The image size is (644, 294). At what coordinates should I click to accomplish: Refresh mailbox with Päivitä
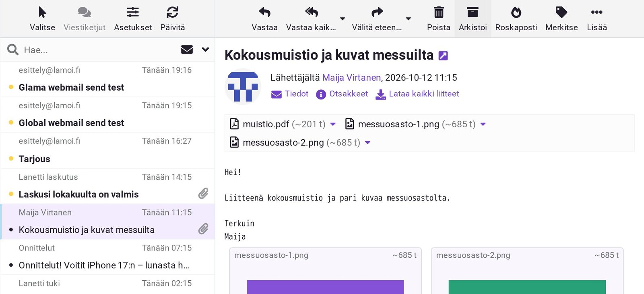tap(172, 19)
